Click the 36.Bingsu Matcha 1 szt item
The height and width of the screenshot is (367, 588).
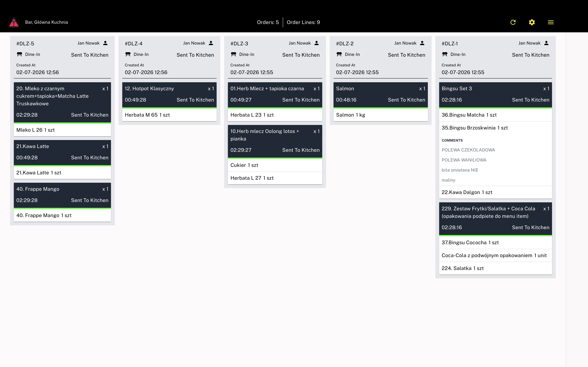pos(495,115)
